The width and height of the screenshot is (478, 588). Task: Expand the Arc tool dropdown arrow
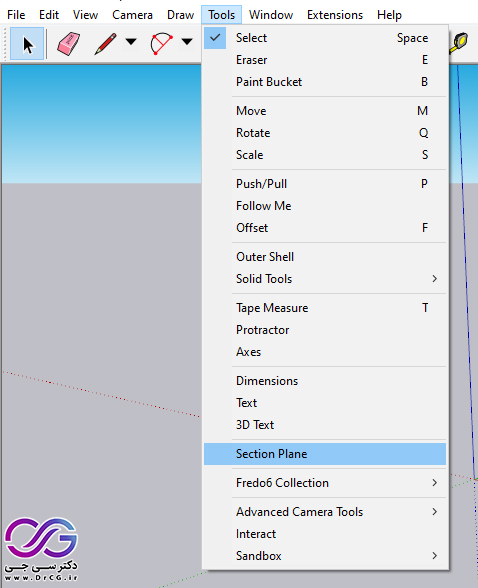[x=187, y=41]
